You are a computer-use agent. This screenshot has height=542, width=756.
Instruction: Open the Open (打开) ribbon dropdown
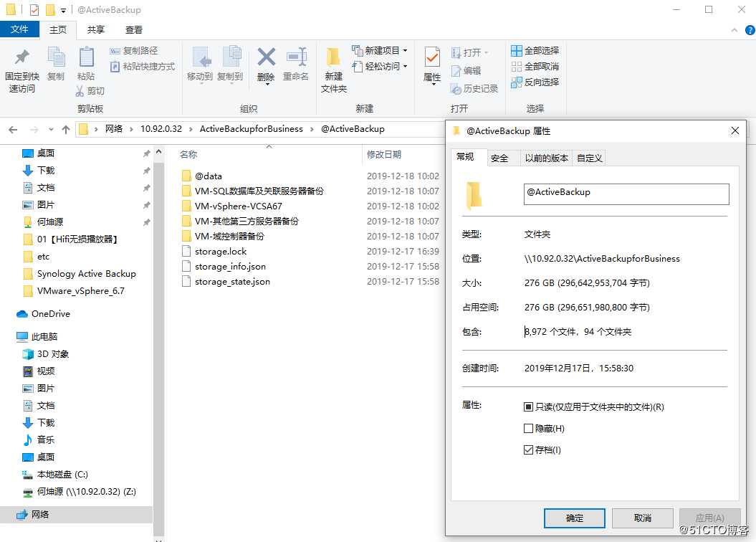469,52
